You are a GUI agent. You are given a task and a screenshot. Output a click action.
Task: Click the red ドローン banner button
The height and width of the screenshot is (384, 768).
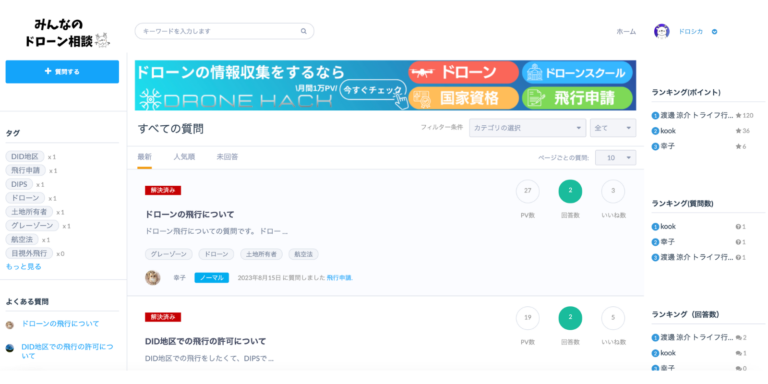tap(463, 72)
